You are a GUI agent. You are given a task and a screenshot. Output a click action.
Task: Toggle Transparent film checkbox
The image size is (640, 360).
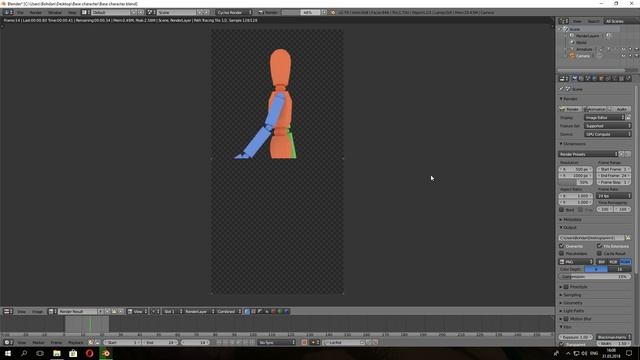(562, 344)
